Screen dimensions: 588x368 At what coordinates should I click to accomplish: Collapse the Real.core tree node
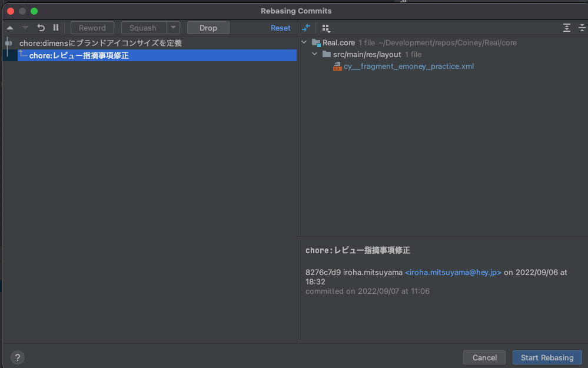[304, 42]
